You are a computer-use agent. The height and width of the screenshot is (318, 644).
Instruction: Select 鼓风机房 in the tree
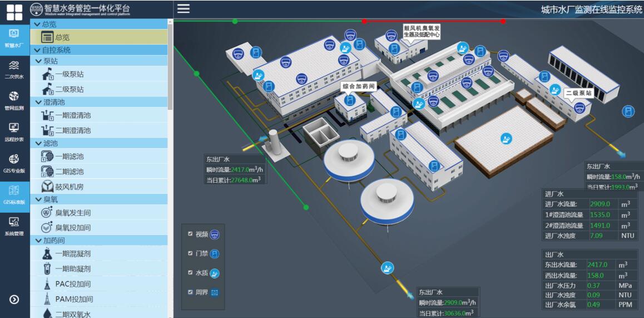click(x=70, y=187)
